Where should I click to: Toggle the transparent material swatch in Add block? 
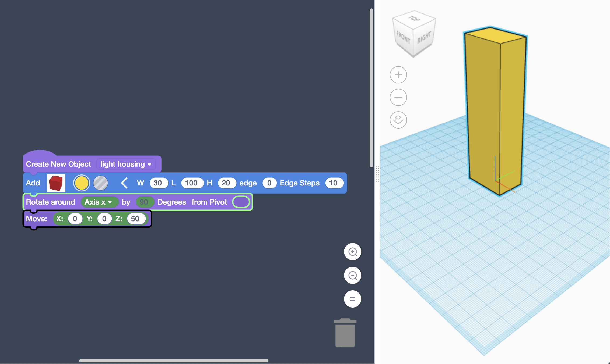click(x=100, y=183)
